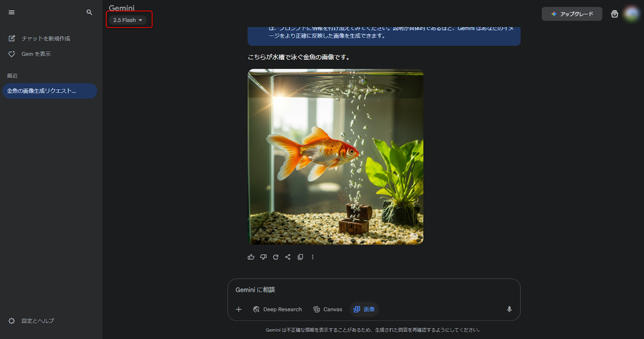
Task: Regenerate the response with redo icon
Action: pyautogui.click(x=276, y=257)
